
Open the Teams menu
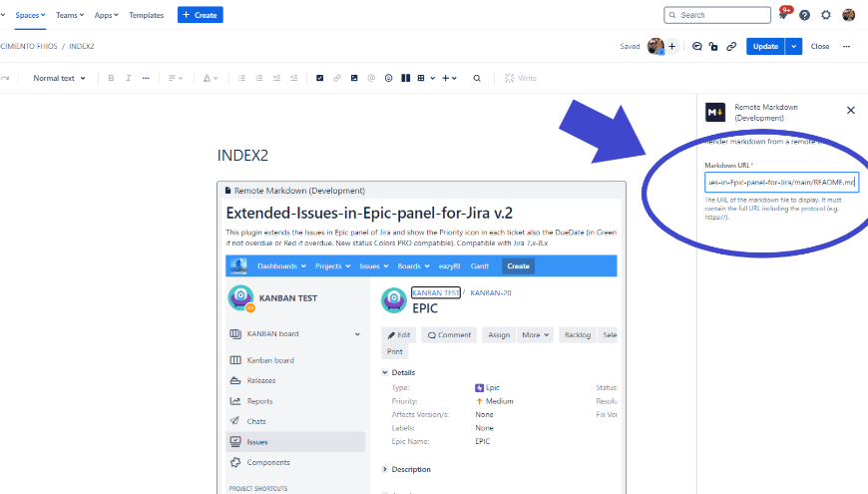pos(70,15)
